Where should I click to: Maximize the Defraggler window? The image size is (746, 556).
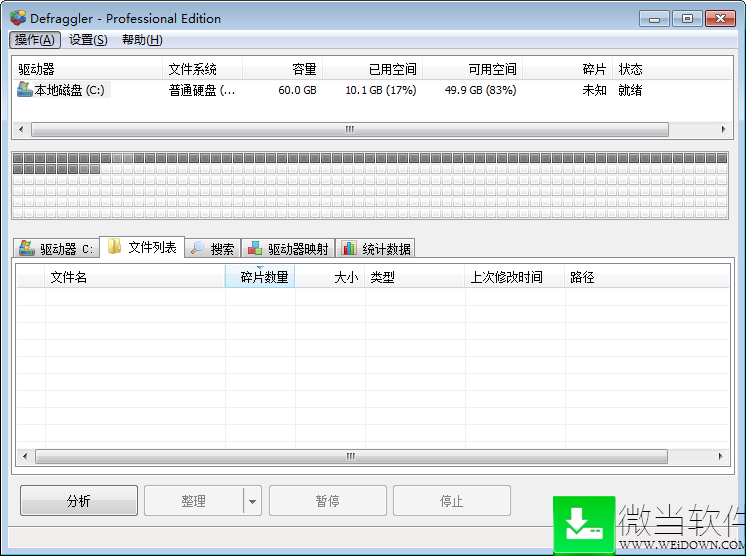coord(687,19)
